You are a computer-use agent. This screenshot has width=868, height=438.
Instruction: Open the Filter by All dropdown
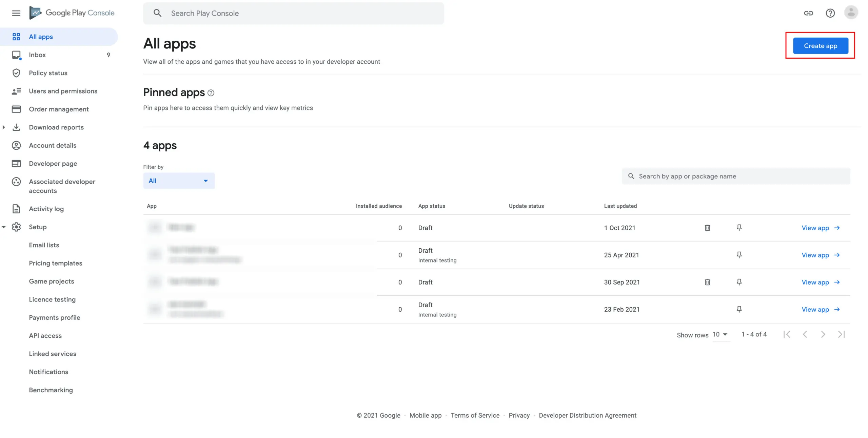[179, 181]
